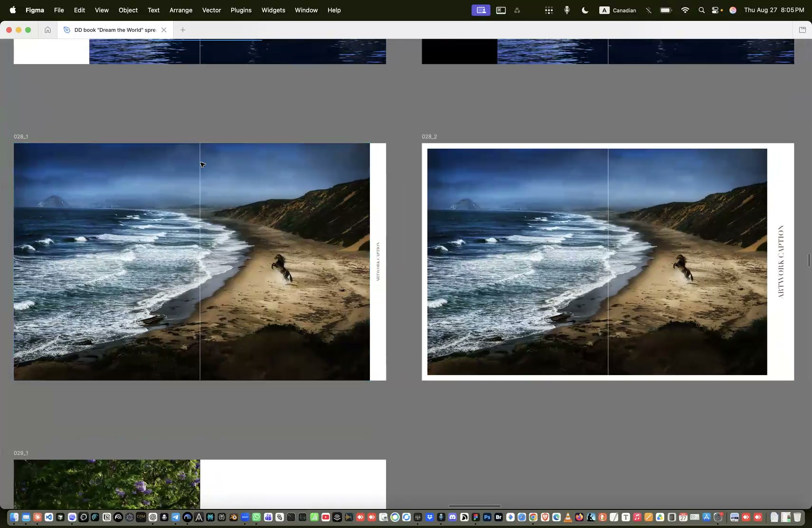Open the Figma application menu
This screenshot has width=812, height=528.
pos(35,10)
